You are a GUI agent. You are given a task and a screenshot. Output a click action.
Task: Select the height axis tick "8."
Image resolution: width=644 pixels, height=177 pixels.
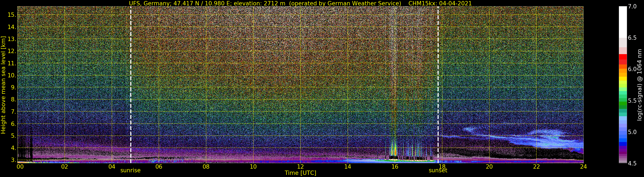click(13, 99)
